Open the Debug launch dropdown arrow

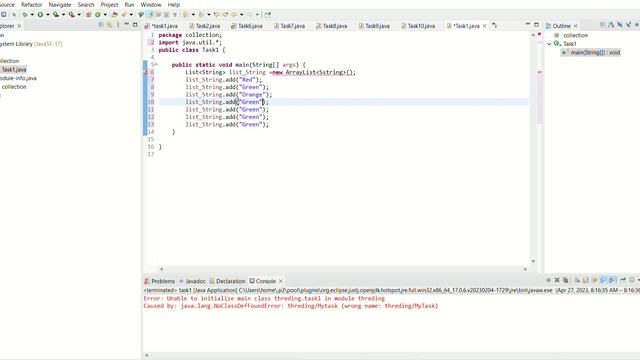coord(32,14)
